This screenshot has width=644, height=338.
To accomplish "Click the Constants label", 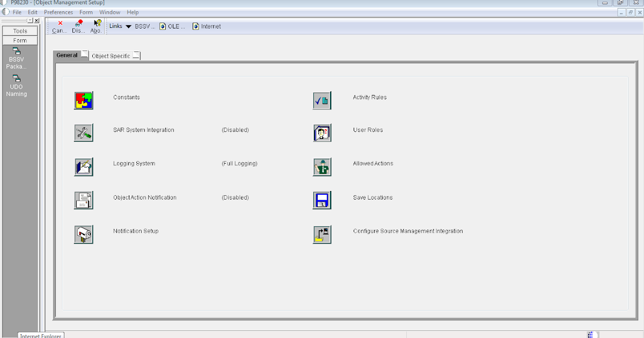I will coord(127,97).
